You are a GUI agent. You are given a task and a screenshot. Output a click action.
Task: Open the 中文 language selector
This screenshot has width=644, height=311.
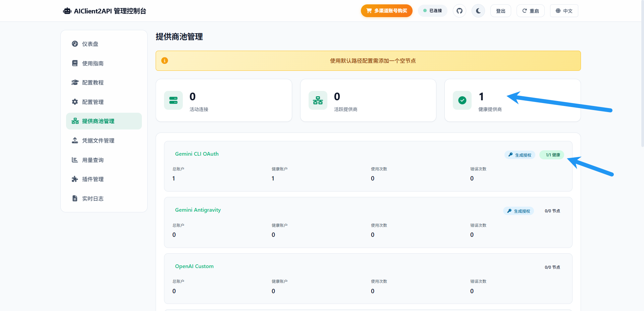[x=564, y=11]
